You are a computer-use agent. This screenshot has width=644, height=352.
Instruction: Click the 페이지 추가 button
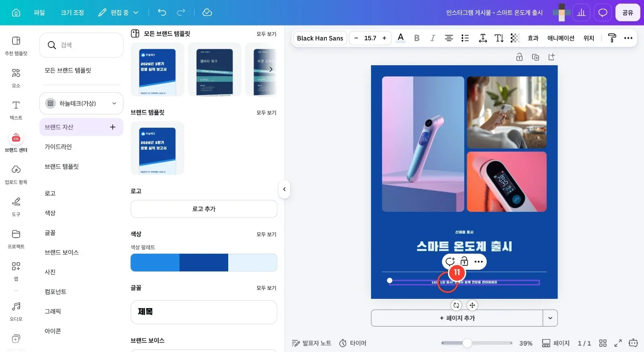point(457,318)
